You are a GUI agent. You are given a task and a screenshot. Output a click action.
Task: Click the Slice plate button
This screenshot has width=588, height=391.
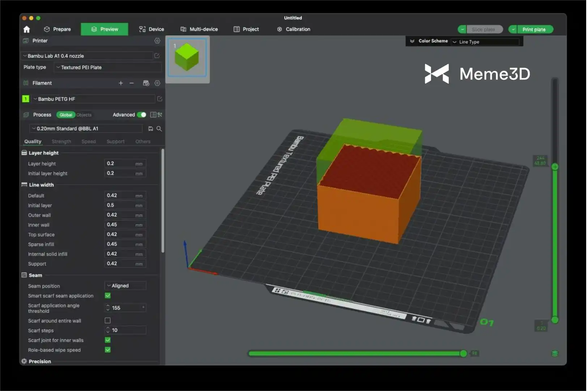click(483, 30)
